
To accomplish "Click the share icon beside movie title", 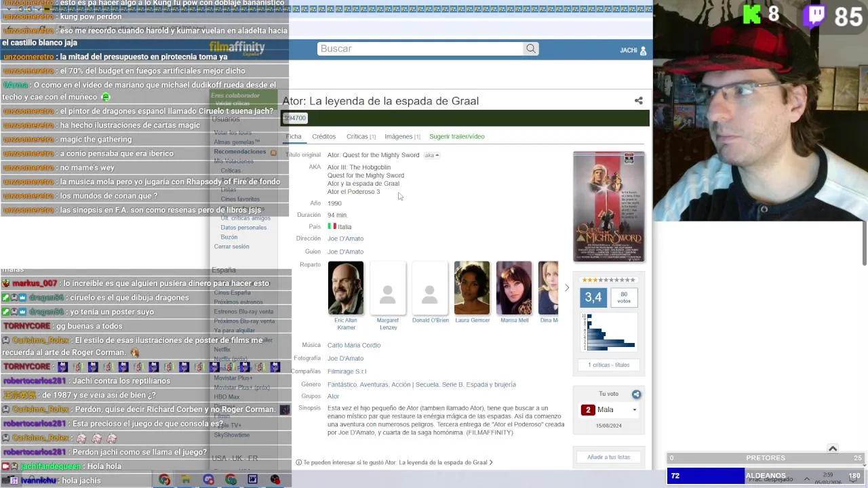I will 638,101.
